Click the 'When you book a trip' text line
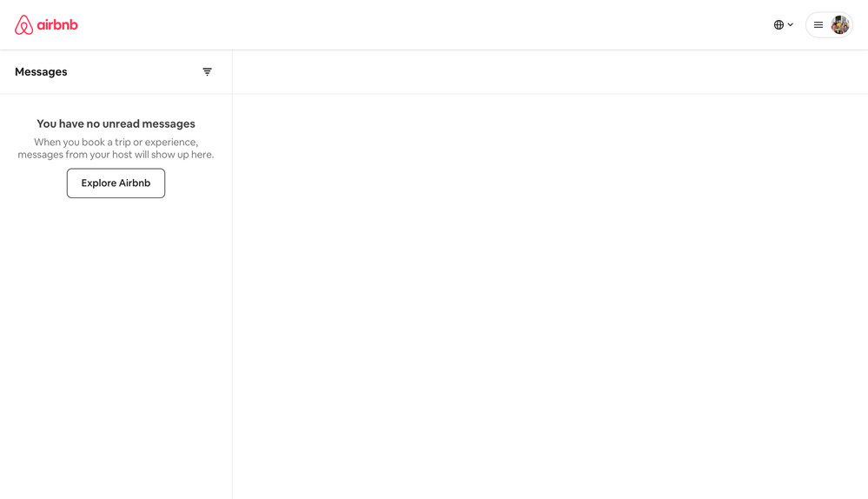Image resolution: width=868 pixels, height=499 pixels. click(116, 143)
